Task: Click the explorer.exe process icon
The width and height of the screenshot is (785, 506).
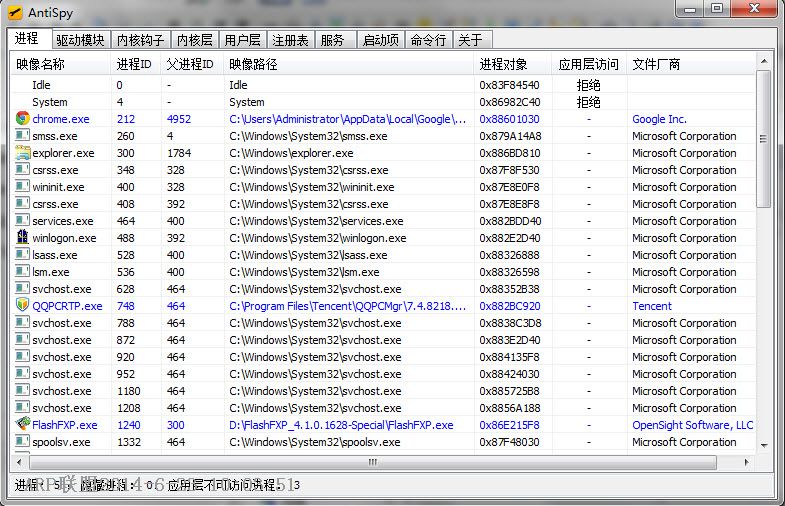Action: tap(22, 153)
